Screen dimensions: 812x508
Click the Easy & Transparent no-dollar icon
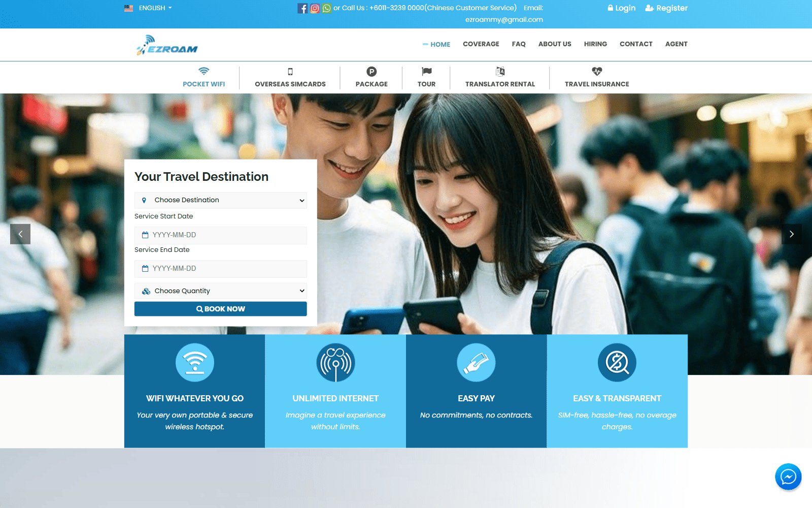click(x=617, y=363)
